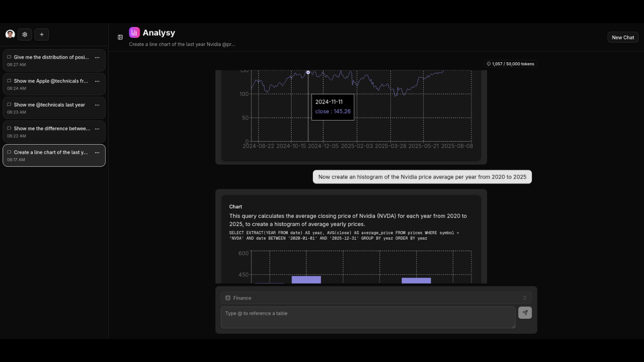Viewport: 644px width, 362px height.
Task: Click chat bubble icon of 'Give me the distribution'
Action: [x=9, y=57]
